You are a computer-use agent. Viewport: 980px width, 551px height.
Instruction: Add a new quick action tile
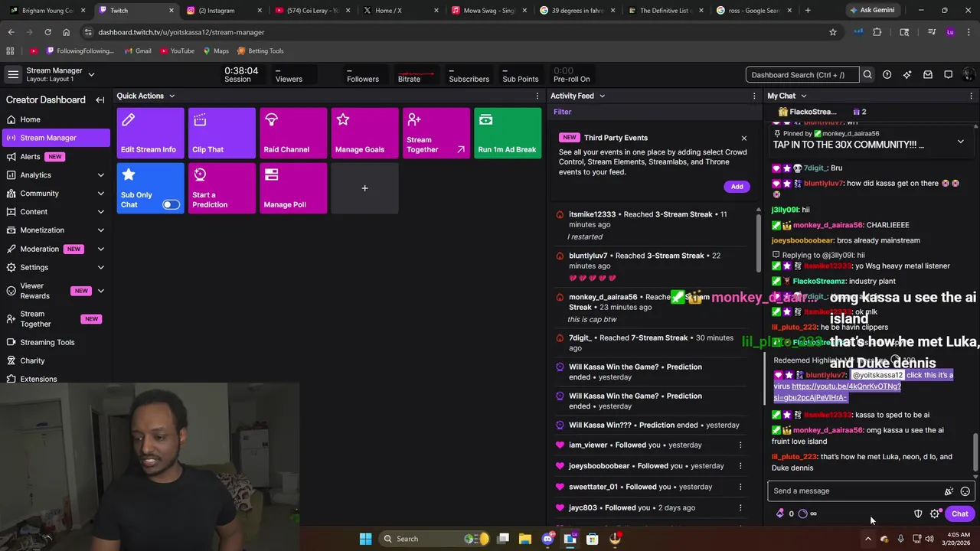coord(364,188)
